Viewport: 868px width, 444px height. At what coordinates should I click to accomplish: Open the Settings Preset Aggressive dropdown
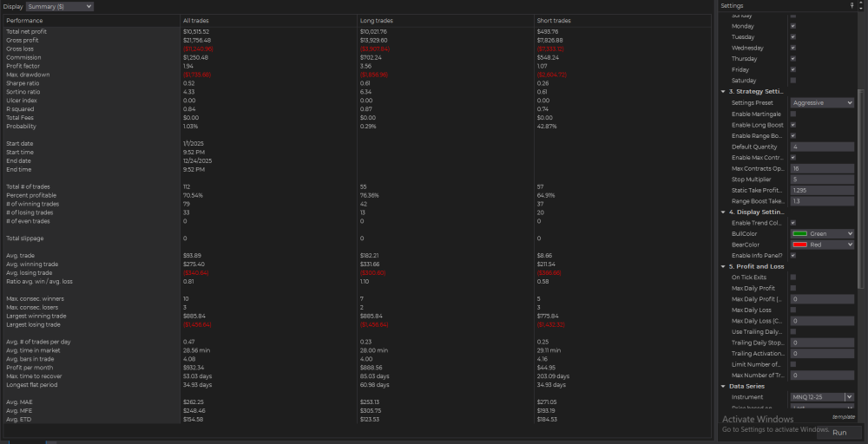click(822, 102)
